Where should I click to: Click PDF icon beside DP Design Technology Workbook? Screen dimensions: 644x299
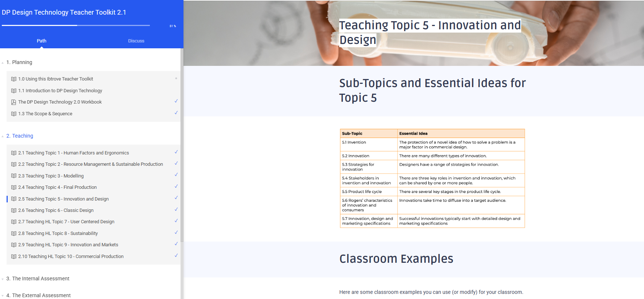click(14, 102)
